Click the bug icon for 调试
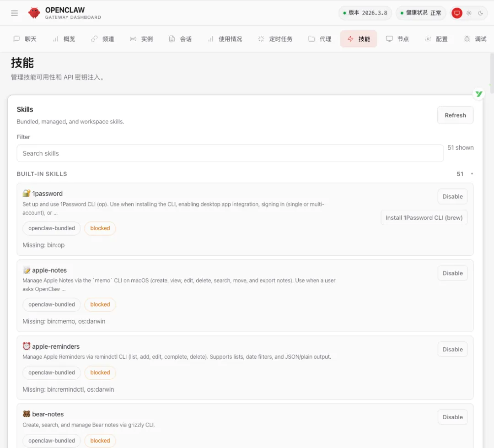Screen dimensions: 494x448 coord(467,39)
